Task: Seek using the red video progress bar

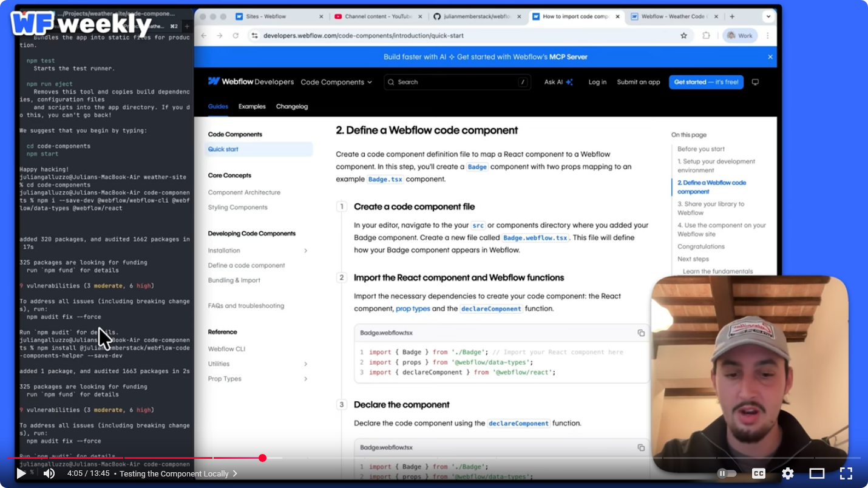Action: [433, 458]
